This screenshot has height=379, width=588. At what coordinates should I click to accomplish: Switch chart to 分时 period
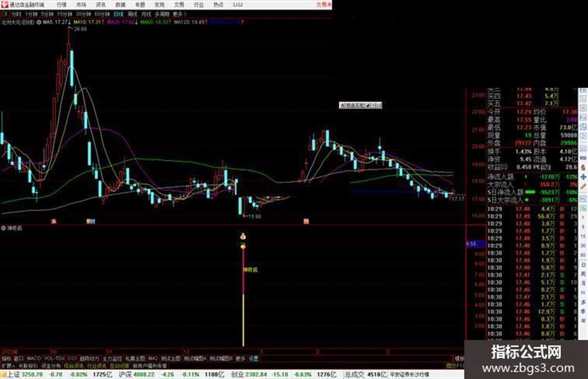click(x=16, y=14)
